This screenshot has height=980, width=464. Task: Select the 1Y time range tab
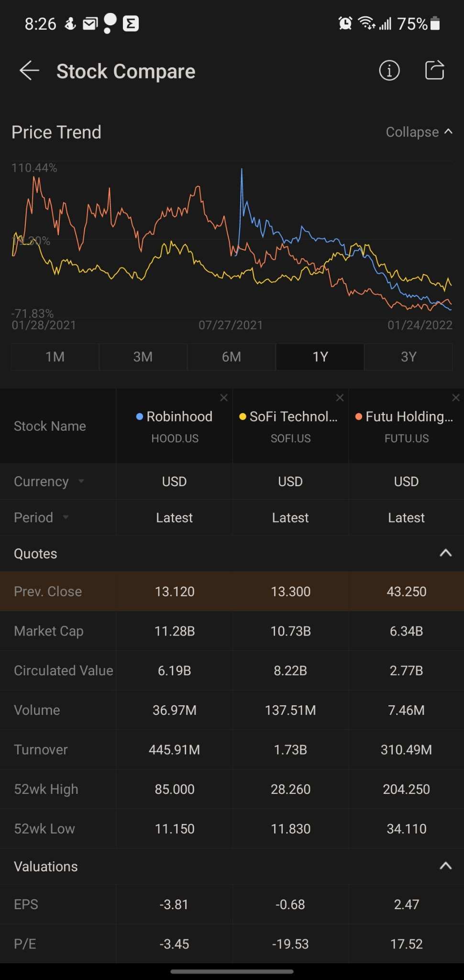pyautogui.click(x=320, y=357)
